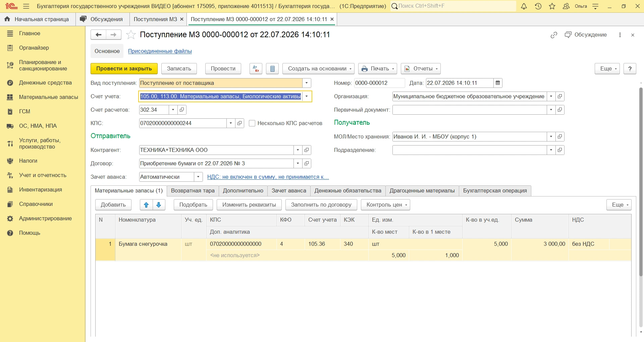Enable Несколько КПС расчетов checkbox
This screenshot has width=644, height=342.
tap(252, 123)
